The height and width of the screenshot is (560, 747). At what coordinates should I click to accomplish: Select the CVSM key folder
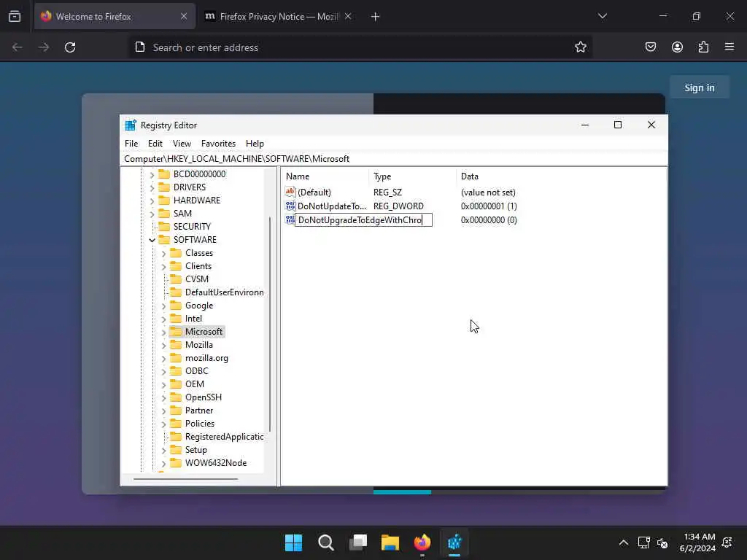click(x=190, y=279)
